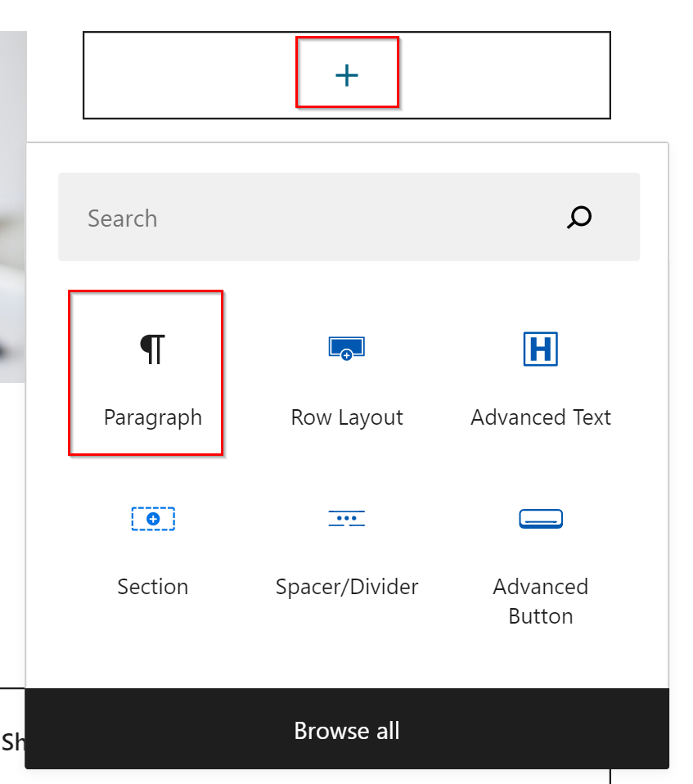The width and height of the screenshot is (693, 784).
Task: Select the Paragraph pilcrow icon
Action: coord(152,349)
